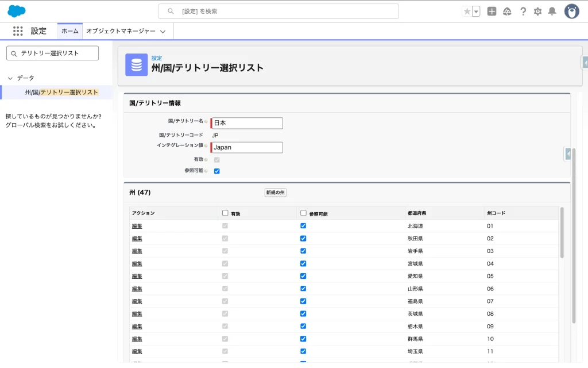Open the App Launcher grid icon
Screen dimensions: 588x368
tap(18, 31)
